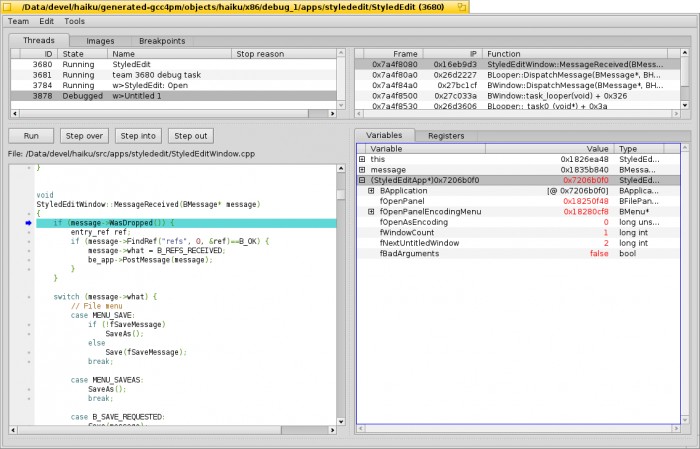Collapse the StyledEditApp variable node
Image resolution: width=700 pixels, height=449 pixels.
362,181
